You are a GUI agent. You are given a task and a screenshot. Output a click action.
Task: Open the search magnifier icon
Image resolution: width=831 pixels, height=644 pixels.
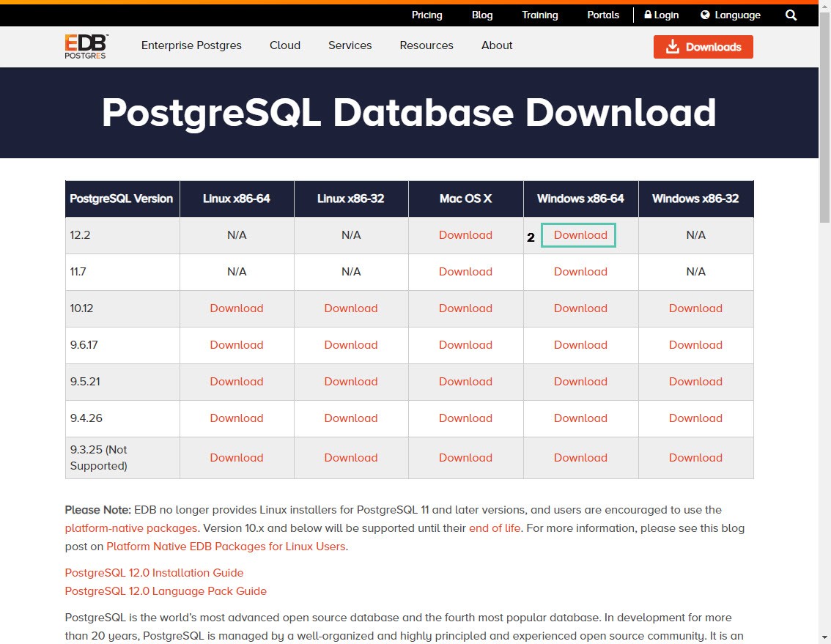(791, 15)
